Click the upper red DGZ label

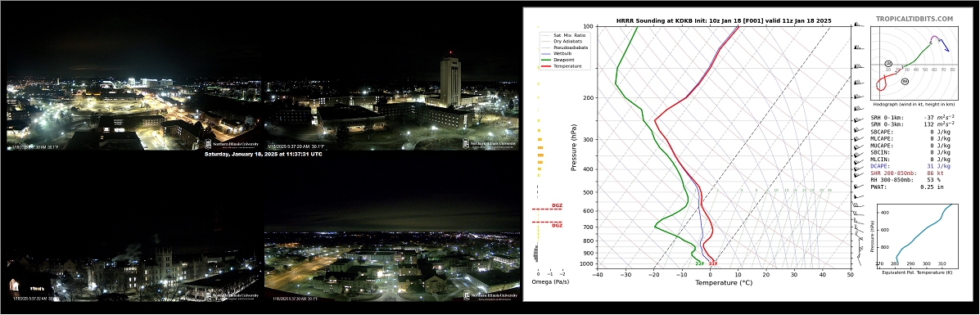click(557, 205)
